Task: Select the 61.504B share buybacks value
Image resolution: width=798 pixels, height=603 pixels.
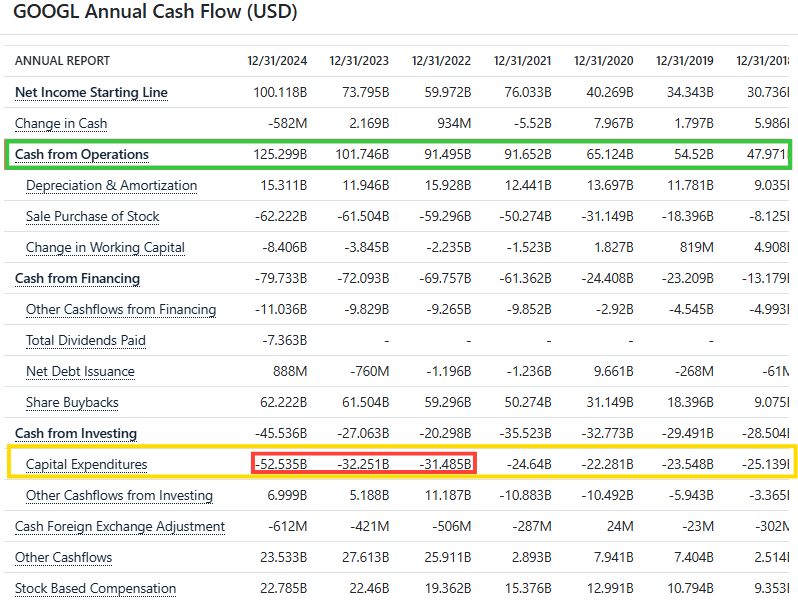Action: pos(366,403)
